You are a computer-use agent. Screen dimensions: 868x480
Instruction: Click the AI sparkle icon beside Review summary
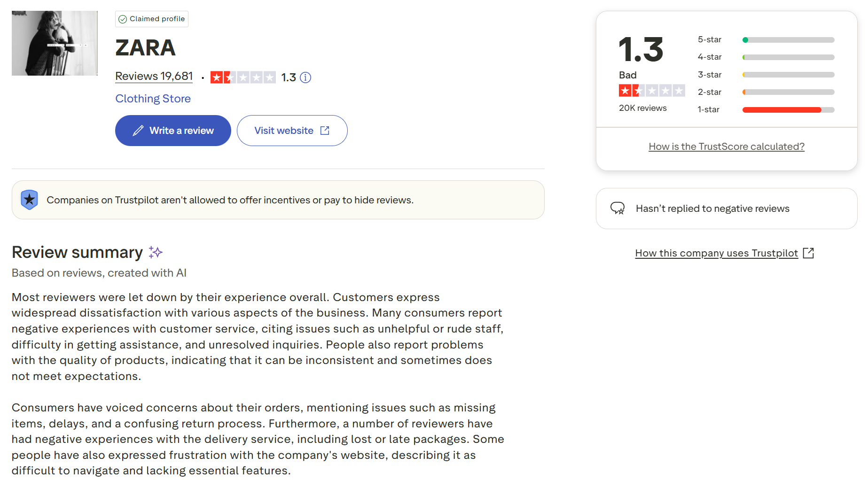coord(156,252)
